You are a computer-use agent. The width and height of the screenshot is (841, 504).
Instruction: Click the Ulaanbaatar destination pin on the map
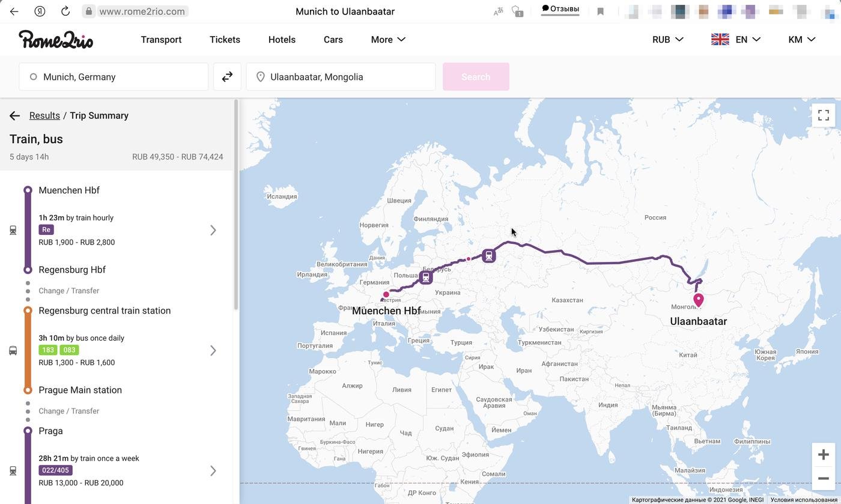(698, 299)
